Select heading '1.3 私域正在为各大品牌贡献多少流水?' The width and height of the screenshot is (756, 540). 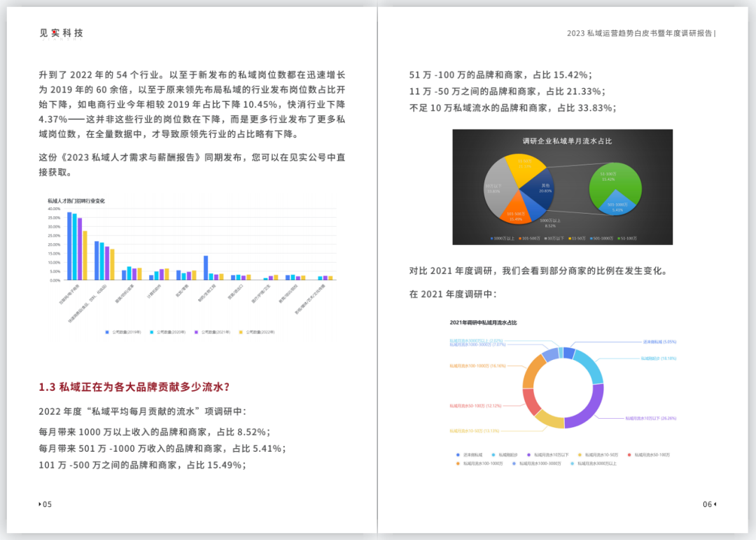tap(134, 387)
